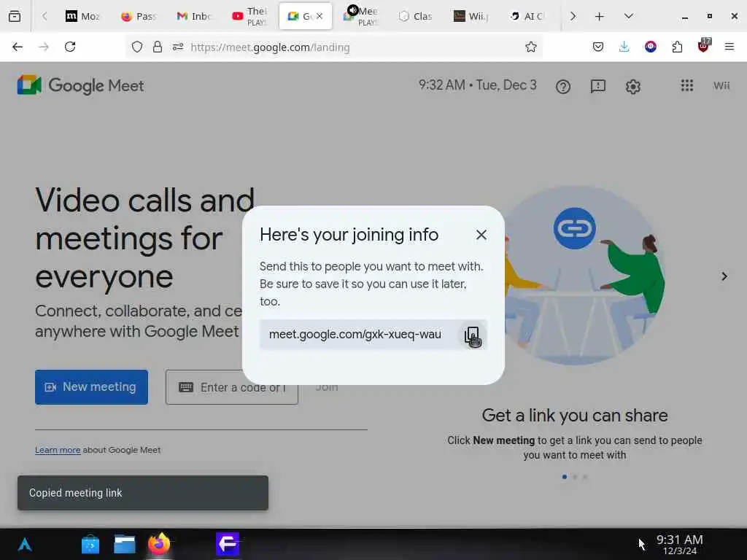Open the Extensions puzzle icon
Image resolution: width=747 pixels, height=560 pixels.
coord(677,47)
